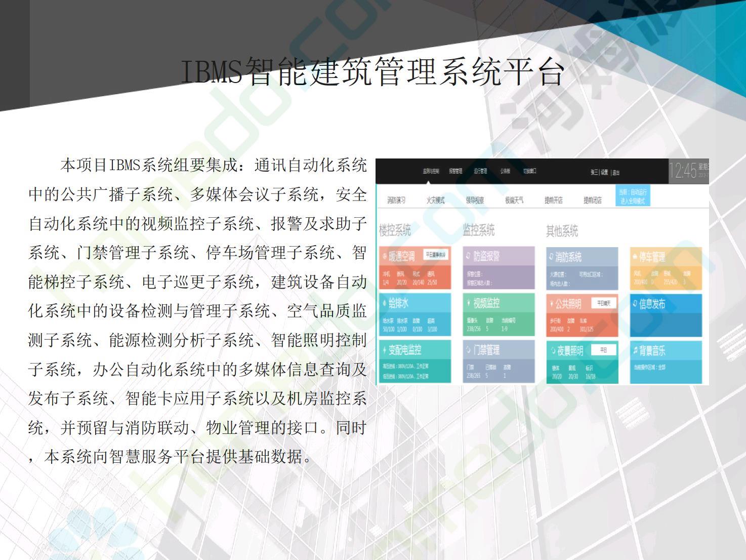Viewport: 746px width, 560px height.
Task: Click the lightning icon on 变配电监控
Action: pyautogui.click(x=385, y=350)
